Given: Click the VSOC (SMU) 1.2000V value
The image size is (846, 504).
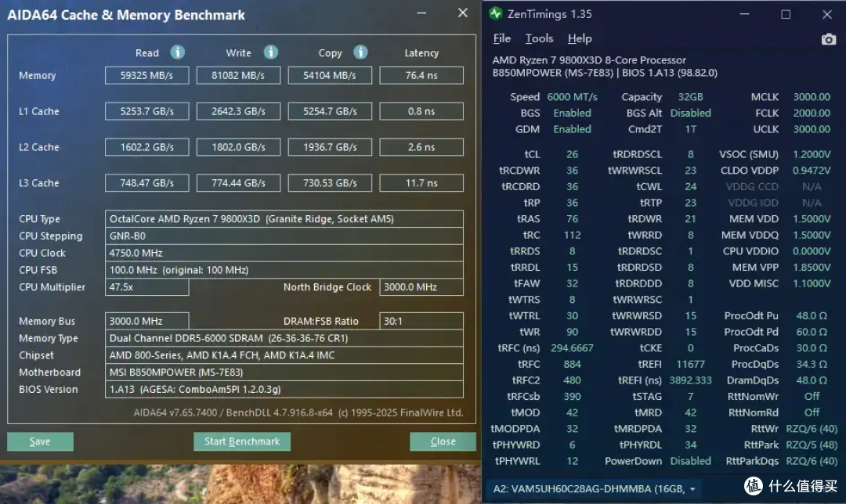Looking at the screenshot, I should (x=812, y=155).
